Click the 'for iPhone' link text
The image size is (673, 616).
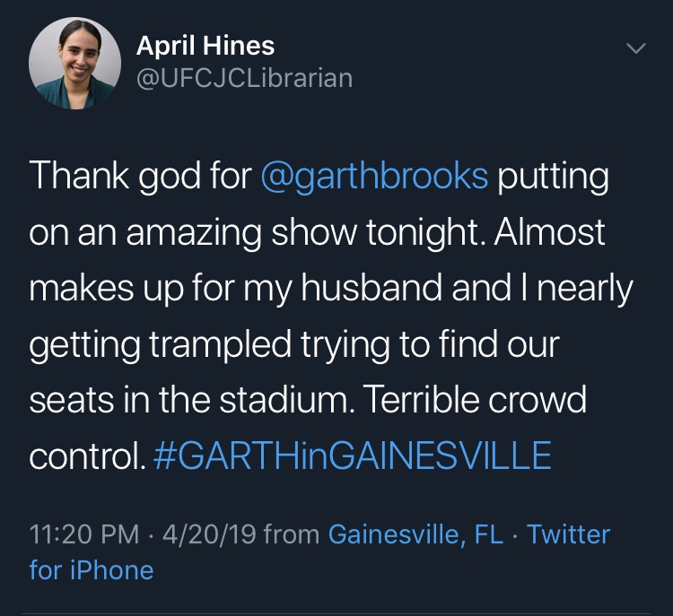pos(92,570)
